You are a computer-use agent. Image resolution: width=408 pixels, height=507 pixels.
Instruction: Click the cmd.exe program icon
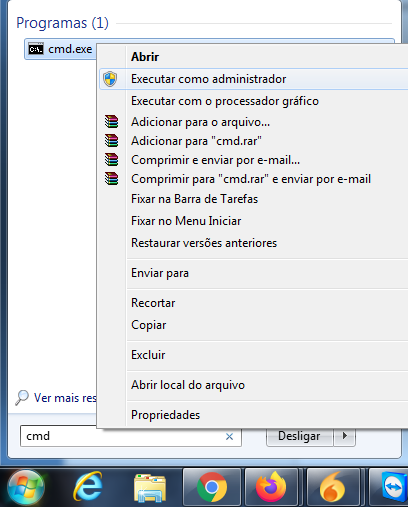[36, 49]
